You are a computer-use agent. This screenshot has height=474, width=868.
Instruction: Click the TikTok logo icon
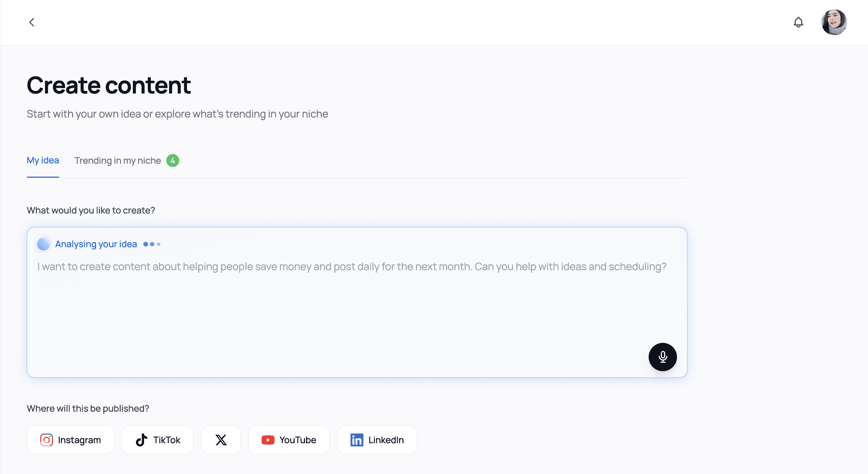click(x=142, y=440)
